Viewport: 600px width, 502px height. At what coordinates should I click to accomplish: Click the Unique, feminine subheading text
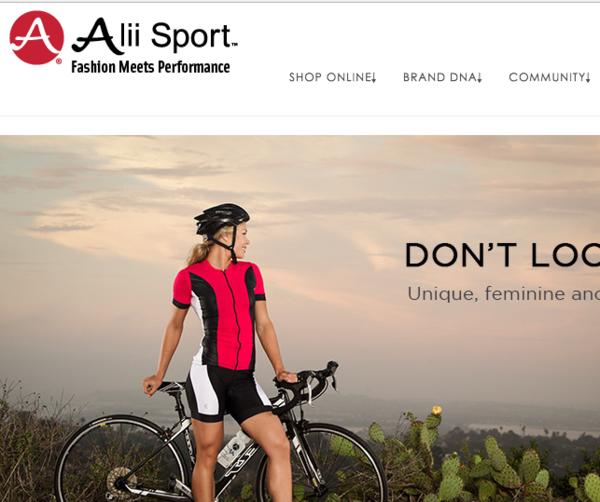(504, 294)
